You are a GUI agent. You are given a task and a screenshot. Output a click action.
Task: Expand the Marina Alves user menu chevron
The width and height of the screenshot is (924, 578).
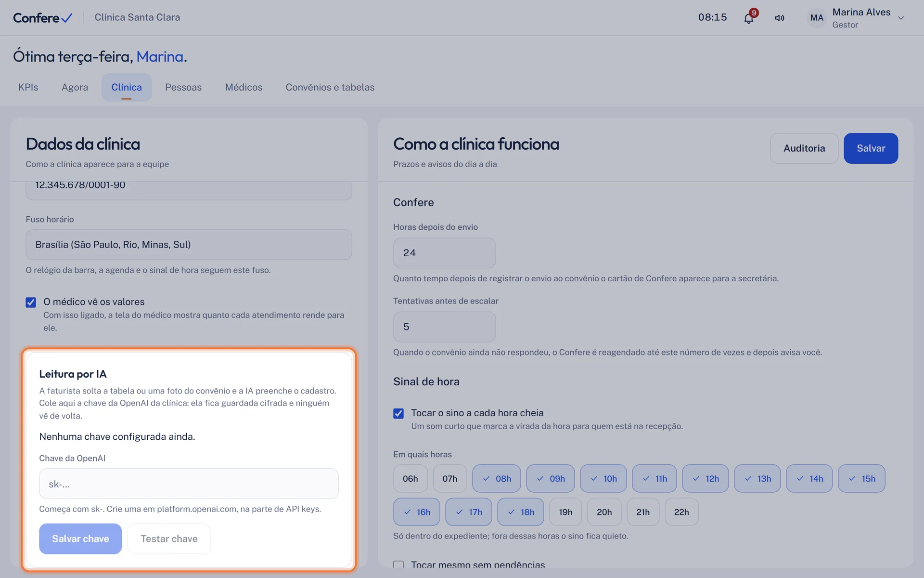[901, 18]
